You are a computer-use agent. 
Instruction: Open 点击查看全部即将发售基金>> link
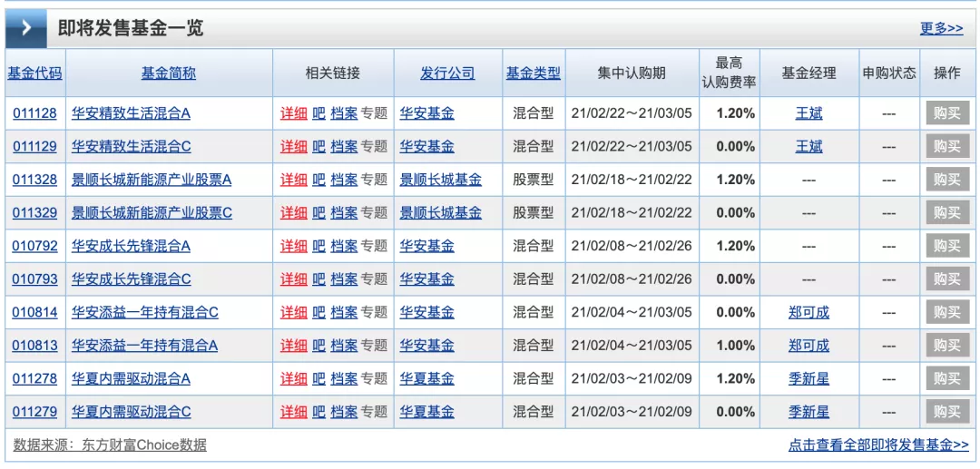coord(878,445)
